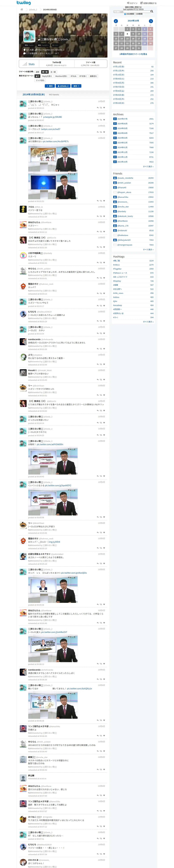Image resolution: width=174 pixels, height=868 pixels.
Task: Set sort order to 古→新
Action: (x=53, y=72)
